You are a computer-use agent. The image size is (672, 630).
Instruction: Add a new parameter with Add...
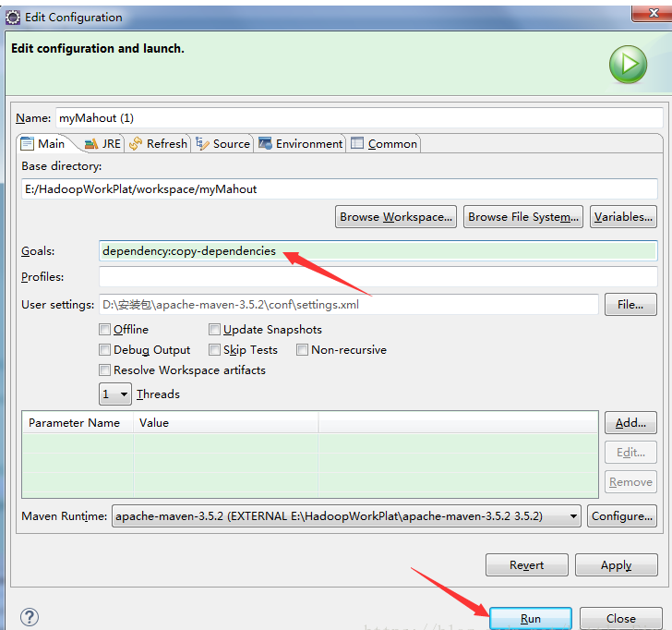pyautogui.click(x=630, y=423)
